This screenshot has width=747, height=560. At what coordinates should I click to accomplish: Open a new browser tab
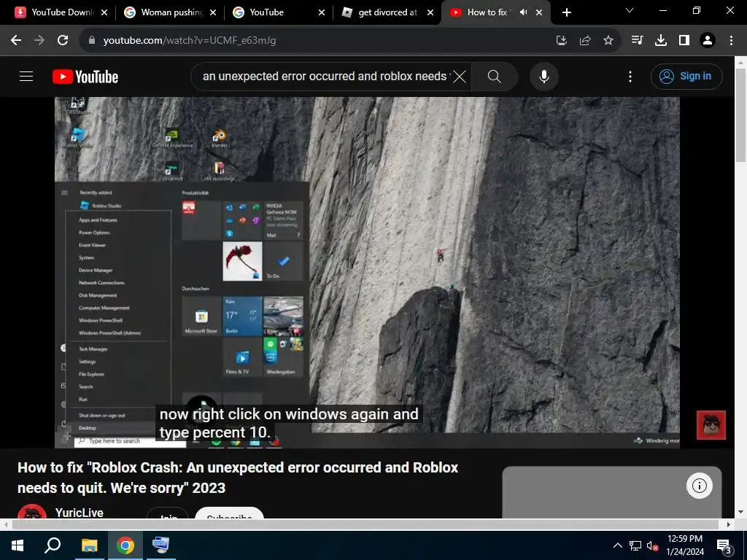click(566, 12)
